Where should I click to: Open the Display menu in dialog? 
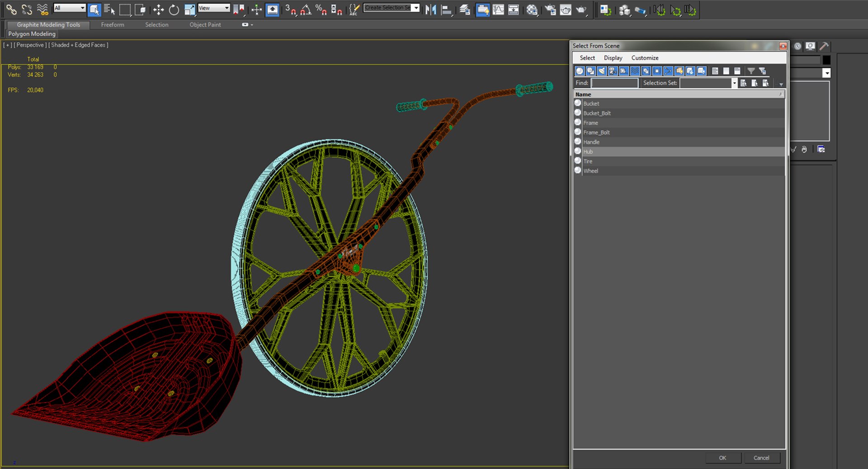(613, 58)
